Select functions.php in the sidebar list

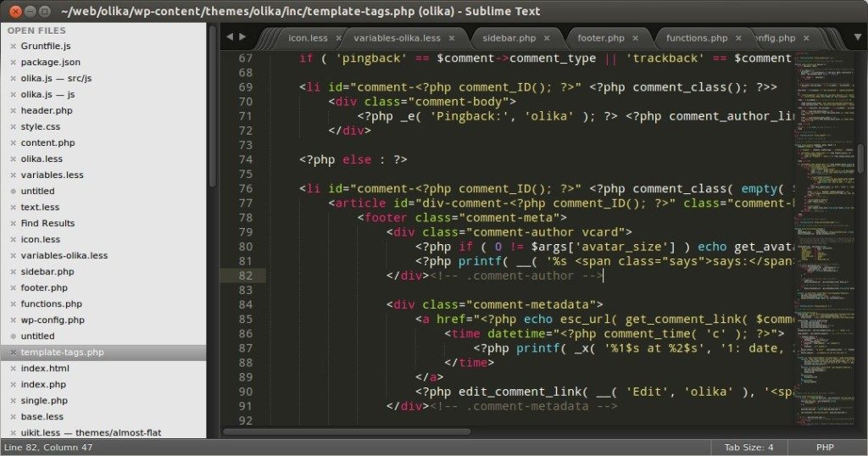(52, 303)
